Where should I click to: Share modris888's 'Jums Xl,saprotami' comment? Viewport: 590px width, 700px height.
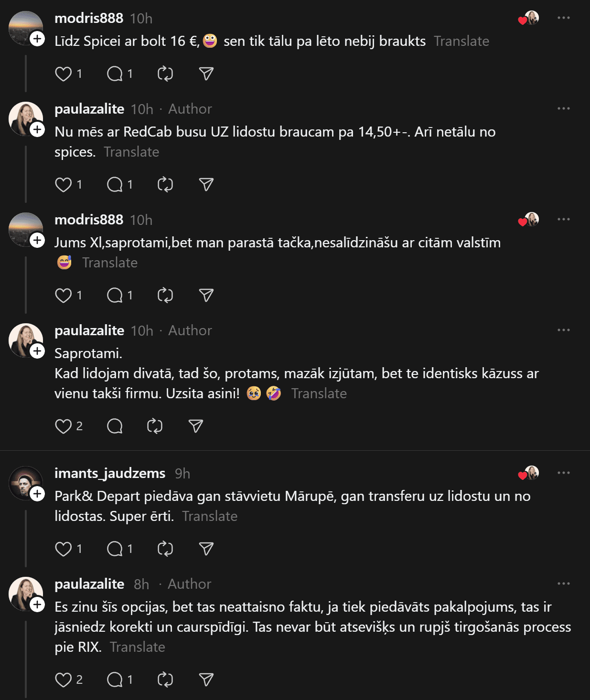click(x=206, y=296)
